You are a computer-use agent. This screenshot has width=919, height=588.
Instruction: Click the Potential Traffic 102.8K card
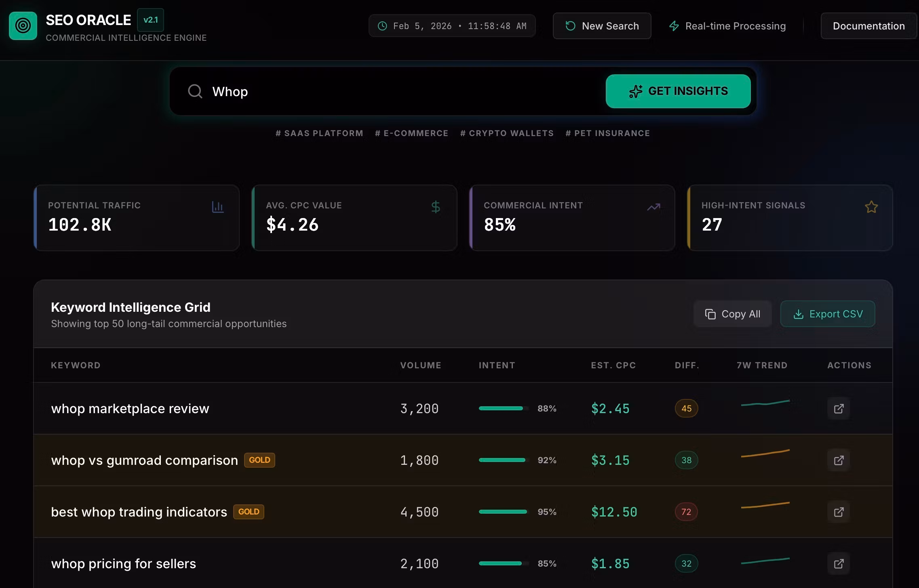pos(137,218)
